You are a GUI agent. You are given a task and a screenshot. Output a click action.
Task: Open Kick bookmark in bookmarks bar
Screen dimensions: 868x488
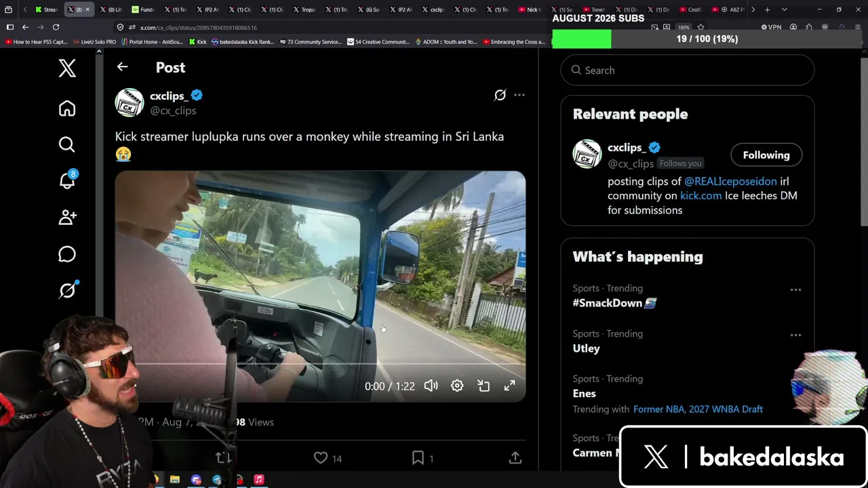pyautogui.click(x=197, y=42)
